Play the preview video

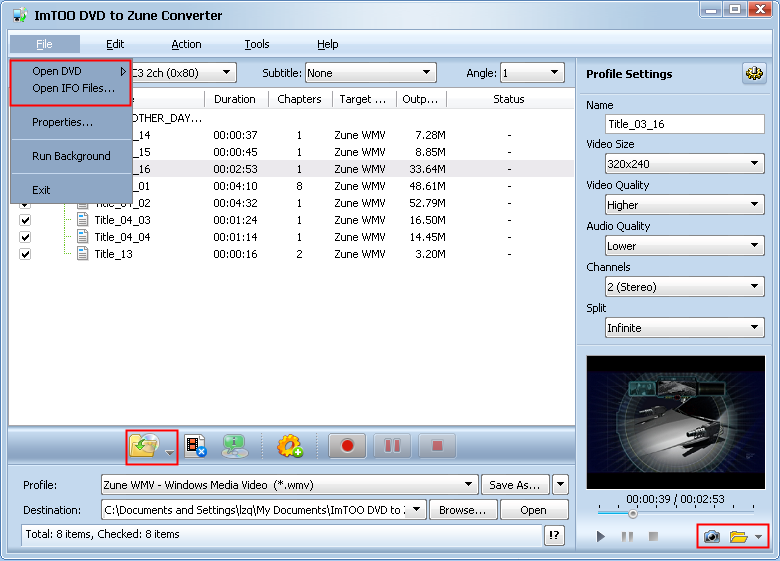coord(601,536)
